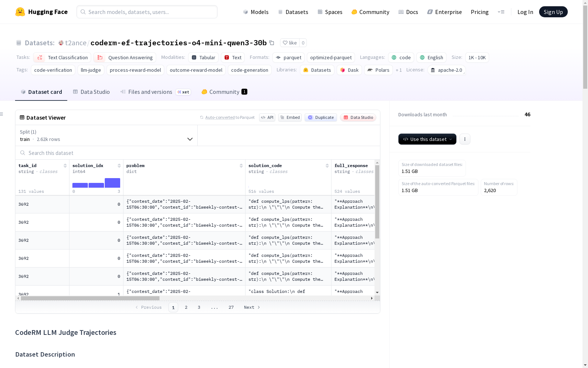Click the process-reward-model tag

135,70
